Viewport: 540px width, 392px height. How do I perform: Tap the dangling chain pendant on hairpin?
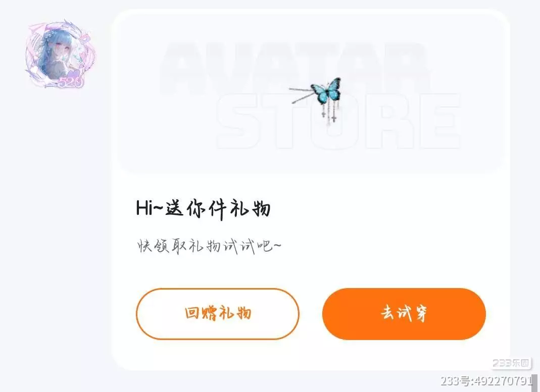(x=329, y=111)
